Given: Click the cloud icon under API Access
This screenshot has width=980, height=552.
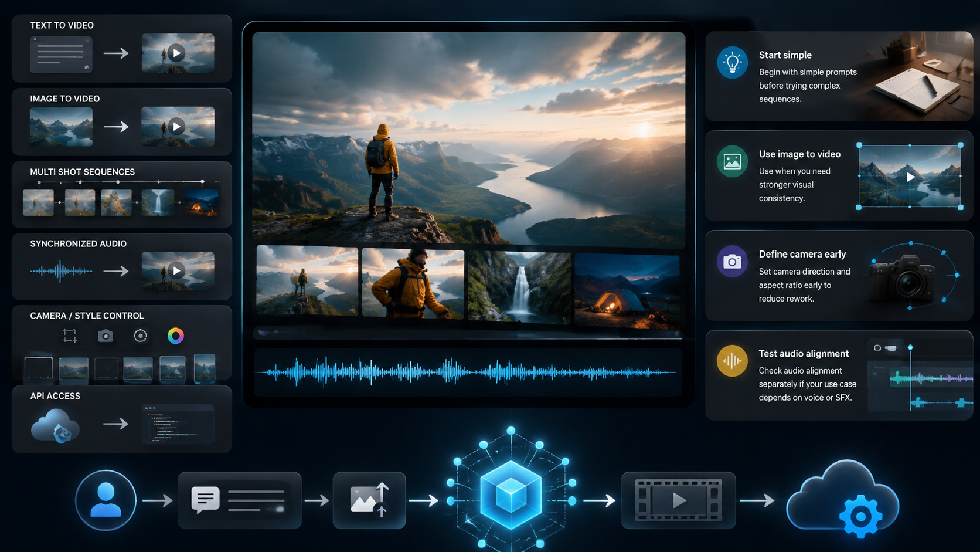Looking at the screenshot, I should pyautogui.click(x=55, y=425).
